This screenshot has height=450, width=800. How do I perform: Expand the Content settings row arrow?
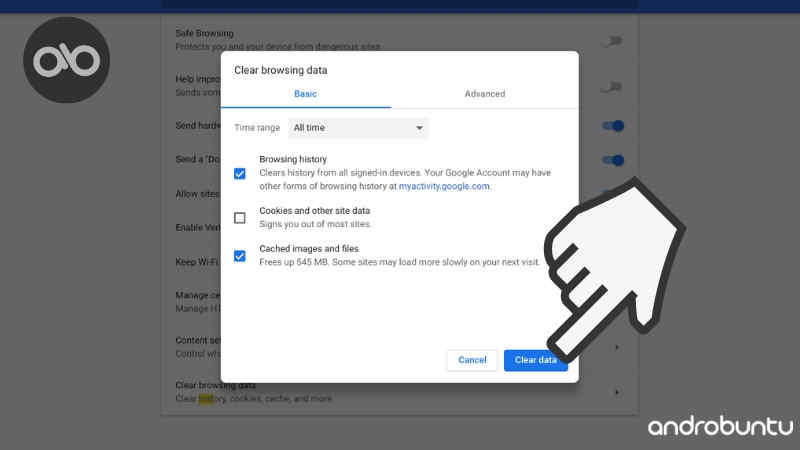(616, 347)
